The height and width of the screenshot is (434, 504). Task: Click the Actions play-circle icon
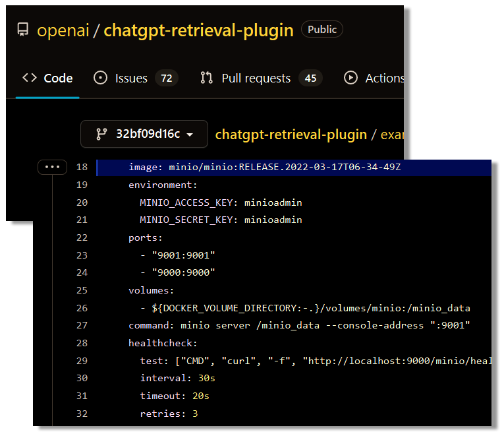point(350,78)
